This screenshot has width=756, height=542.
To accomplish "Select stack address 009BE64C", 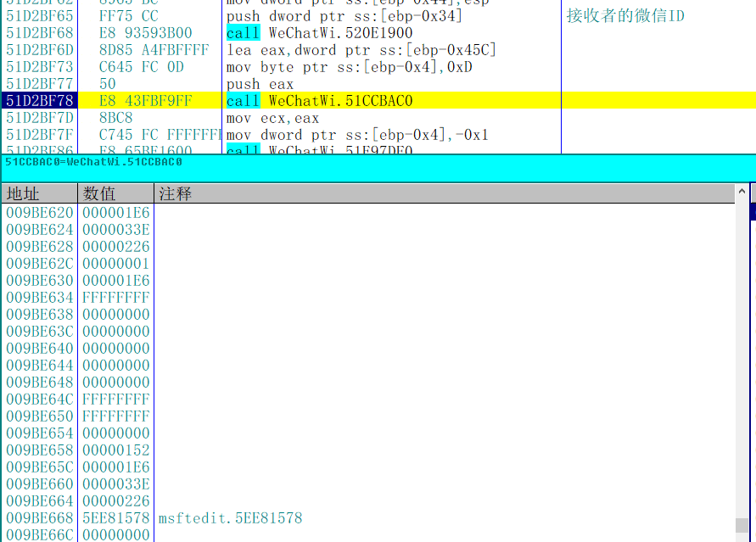I will [40, 399].
